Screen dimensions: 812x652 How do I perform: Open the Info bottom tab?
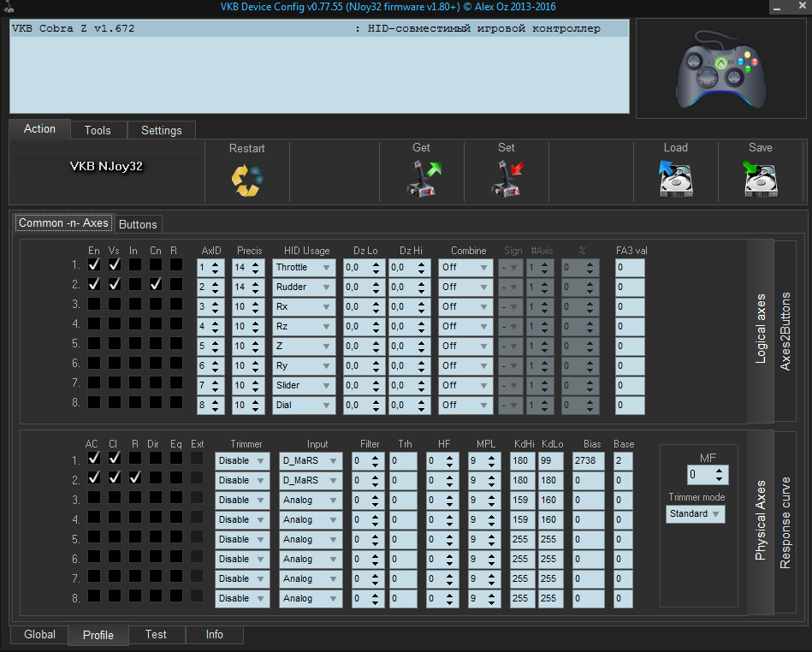click(215, 634)
